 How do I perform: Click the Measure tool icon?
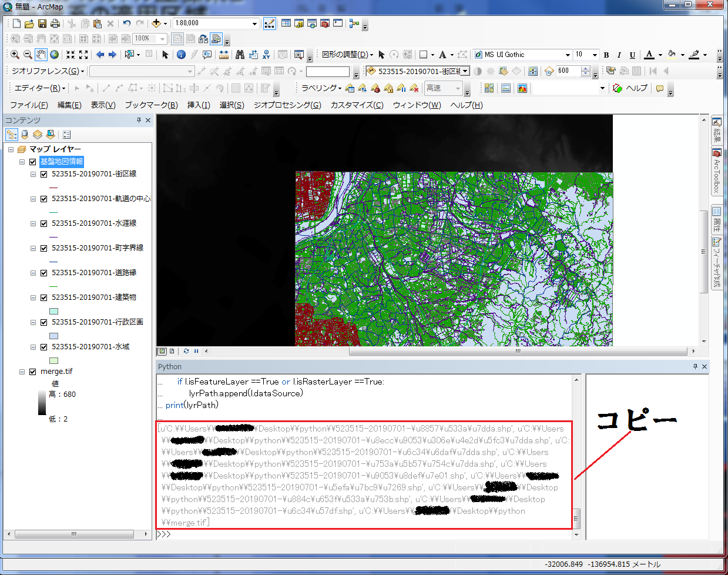pyautogui.click(x=224, y=54)
